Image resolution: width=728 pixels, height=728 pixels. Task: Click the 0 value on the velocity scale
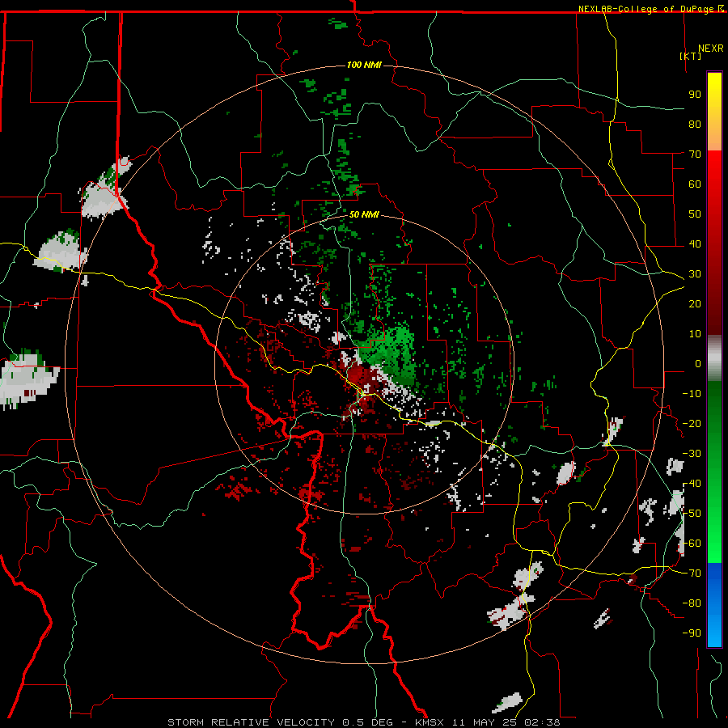(698, 364)
